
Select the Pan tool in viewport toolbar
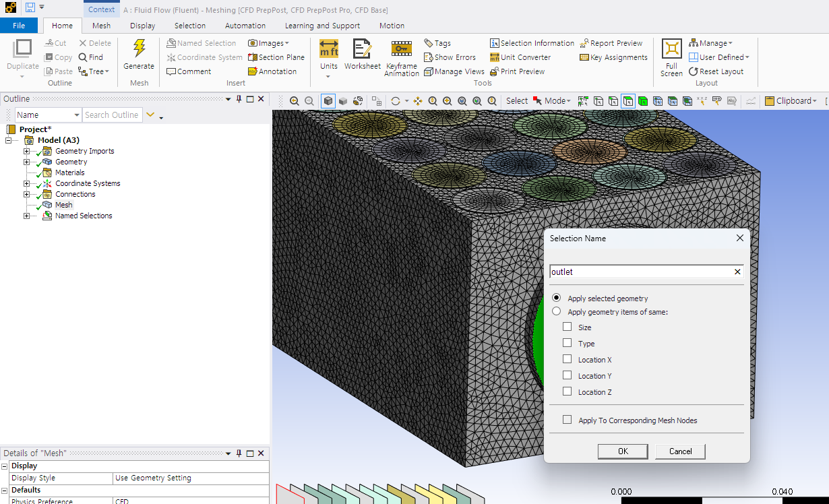418,101
